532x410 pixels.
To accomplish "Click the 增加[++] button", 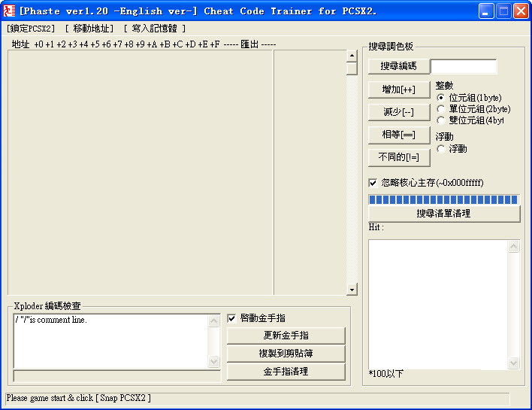I will 399,90.
